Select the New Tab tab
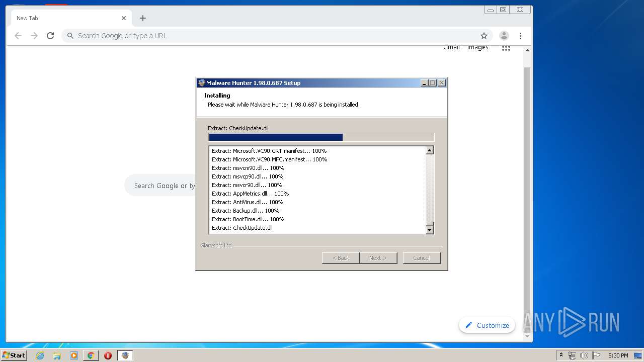Image resolution: width=644 pixels, height=362 pixels. (x=70, y=18)
